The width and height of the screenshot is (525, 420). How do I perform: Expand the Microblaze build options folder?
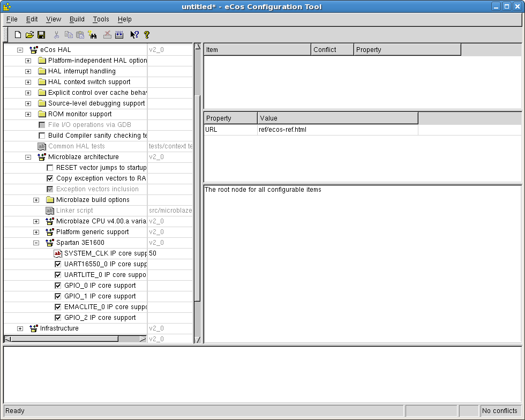coord(36,200)
